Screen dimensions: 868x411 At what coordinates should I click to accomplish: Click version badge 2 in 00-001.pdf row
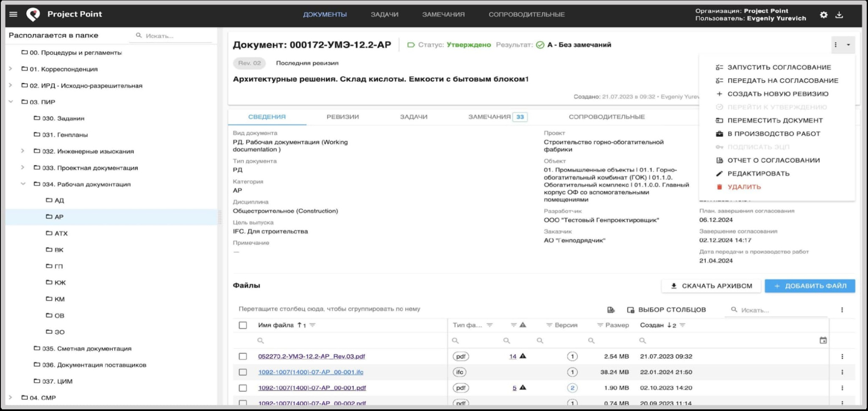572,388
